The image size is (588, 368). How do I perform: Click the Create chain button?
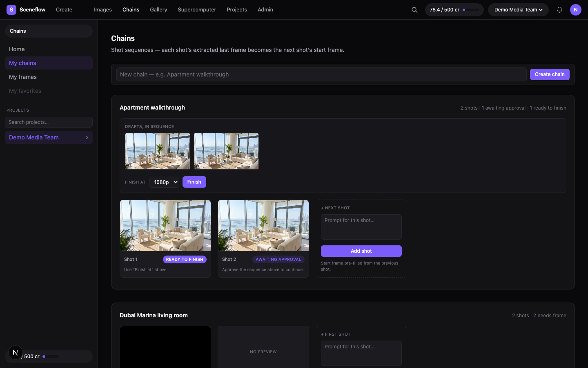click(x=550, y=74)
